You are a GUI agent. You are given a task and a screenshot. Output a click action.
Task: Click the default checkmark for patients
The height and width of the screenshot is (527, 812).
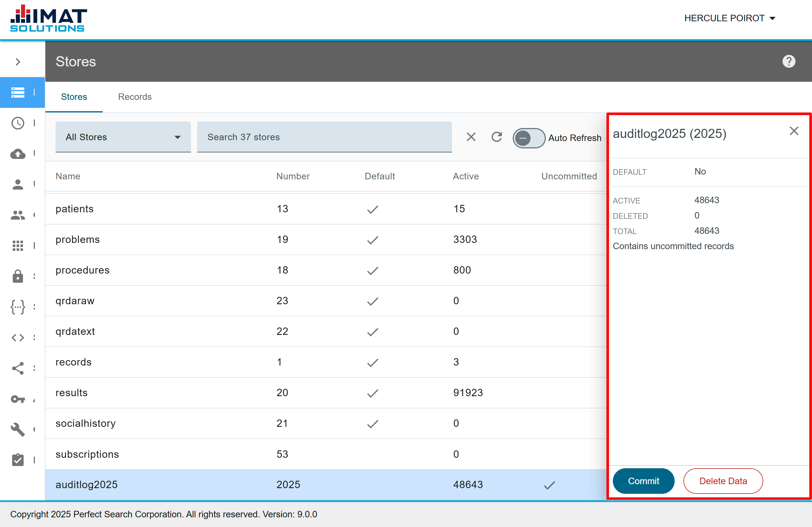click(x=373, y=209)
